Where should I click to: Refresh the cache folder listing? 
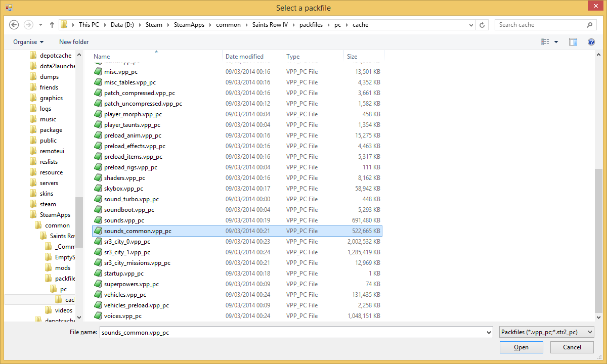point(483,25)
